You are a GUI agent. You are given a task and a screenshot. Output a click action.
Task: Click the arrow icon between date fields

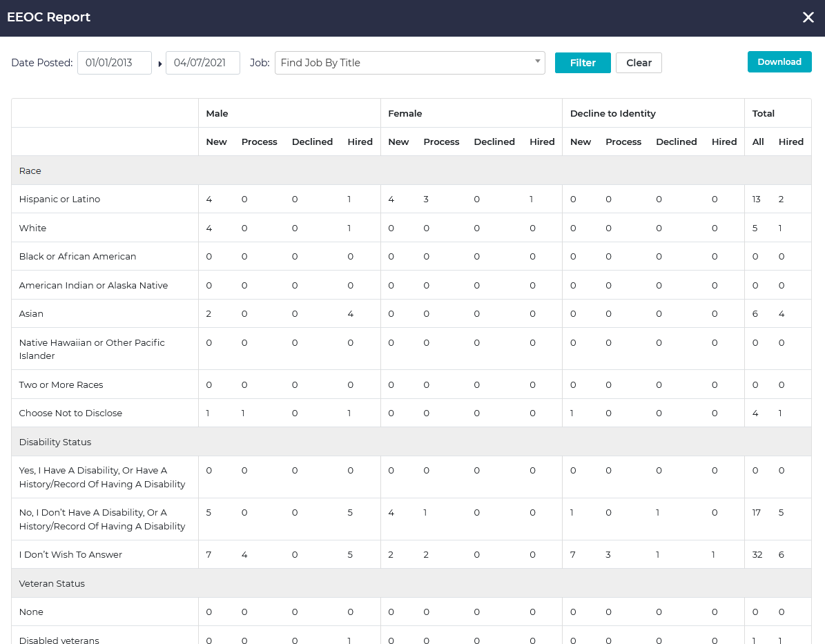tap(160, 64)
